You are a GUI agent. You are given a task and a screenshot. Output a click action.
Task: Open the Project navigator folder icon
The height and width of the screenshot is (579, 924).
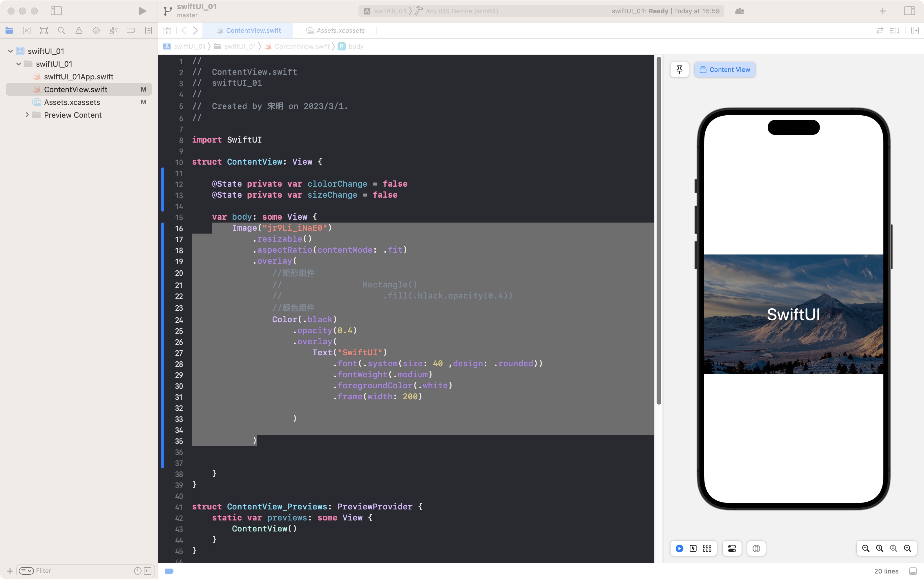pyautogui.click(x=9, y=30)
